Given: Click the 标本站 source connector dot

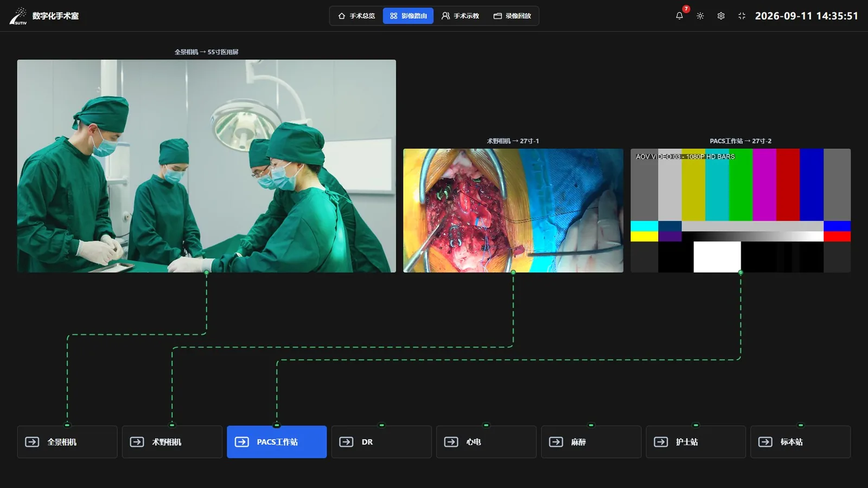Looking at the screenshot, I should [x=801, y=425].
